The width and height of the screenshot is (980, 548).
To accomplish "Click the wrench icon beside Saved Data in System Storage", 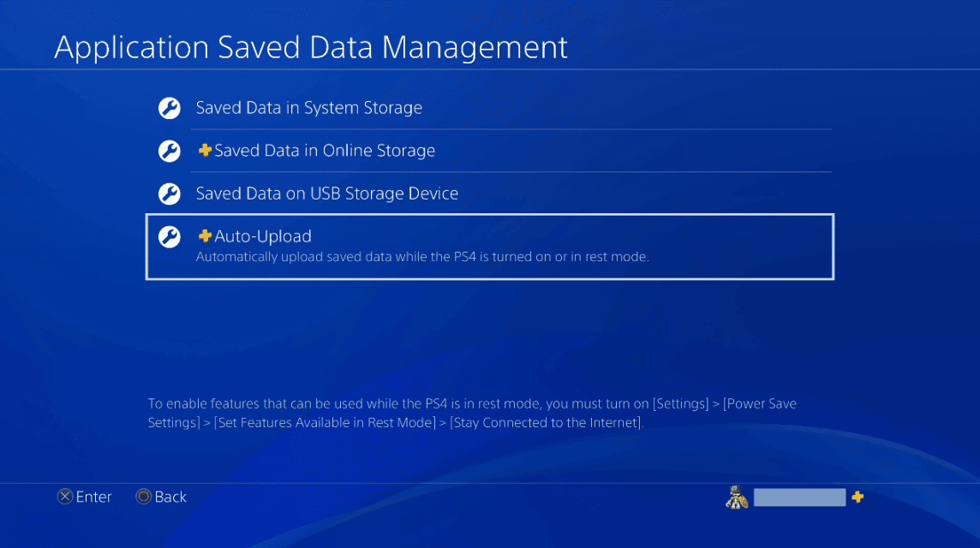I will pos(169,108).
